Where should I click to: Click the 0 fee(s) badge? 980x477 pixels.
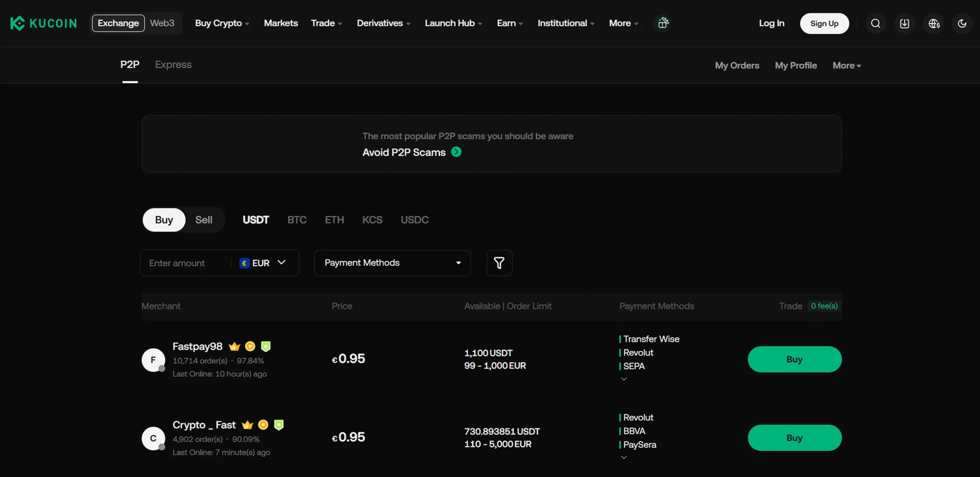pyautogui.click(x=824, y=306)
